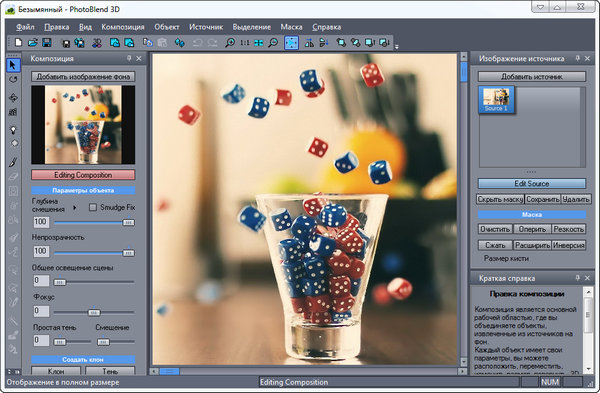Pin the Композиция panel
The height and width of the screenshot is (393, 600).
click(x=129, y=58)
